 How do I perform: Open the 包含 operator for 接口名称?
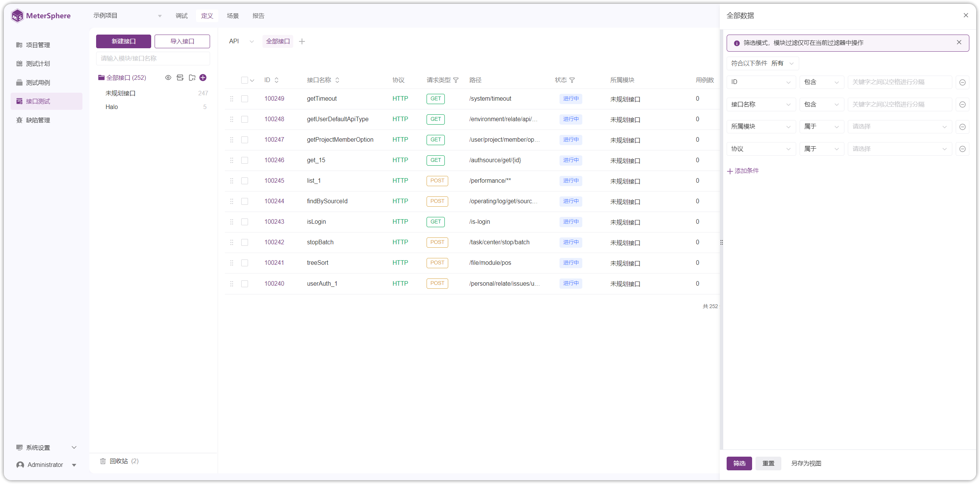click(822, 104)
